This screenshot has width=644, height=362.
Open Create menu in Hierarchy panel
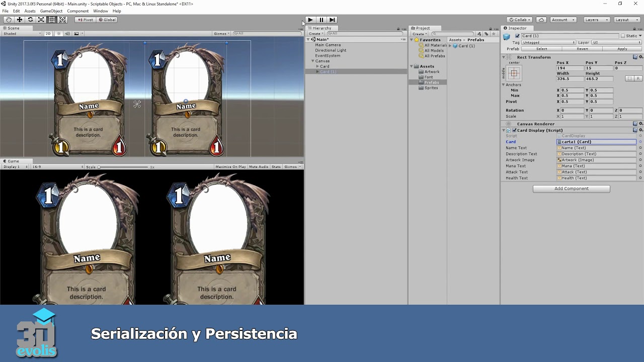[316, 34]
